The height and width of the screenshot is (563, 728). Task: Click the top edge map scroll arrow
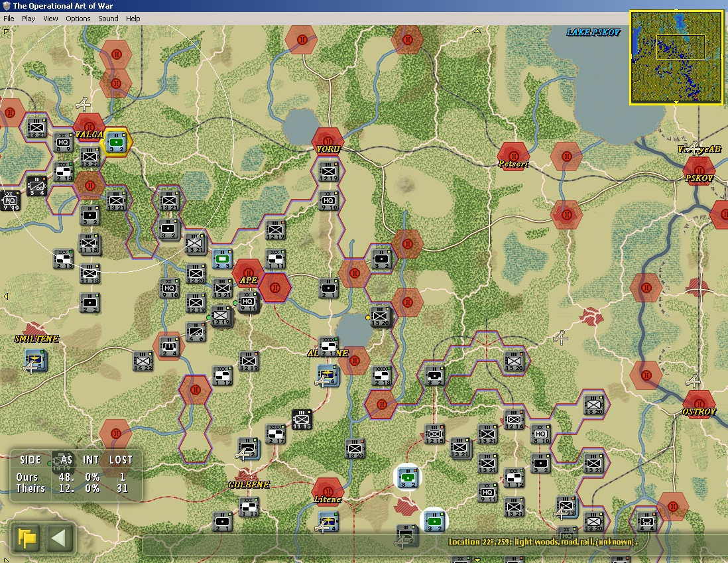[477, 31]
